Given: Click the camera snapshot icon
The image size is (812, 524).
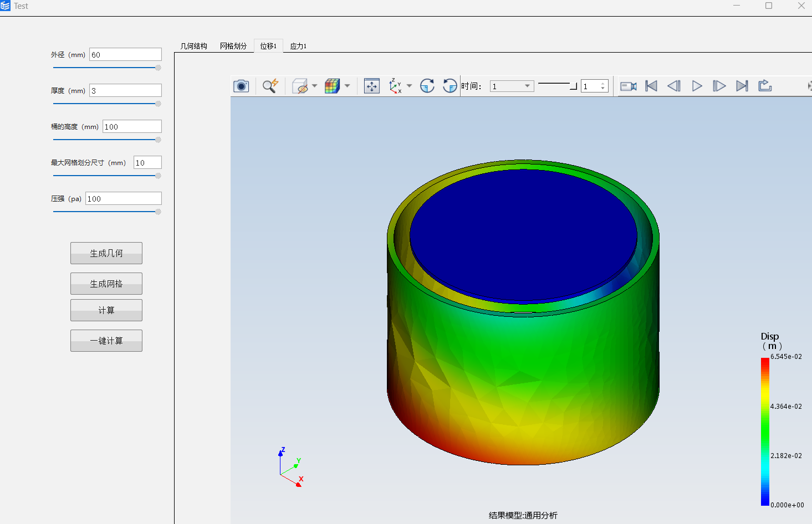Looking at the screenshot, I should point(241,86).
